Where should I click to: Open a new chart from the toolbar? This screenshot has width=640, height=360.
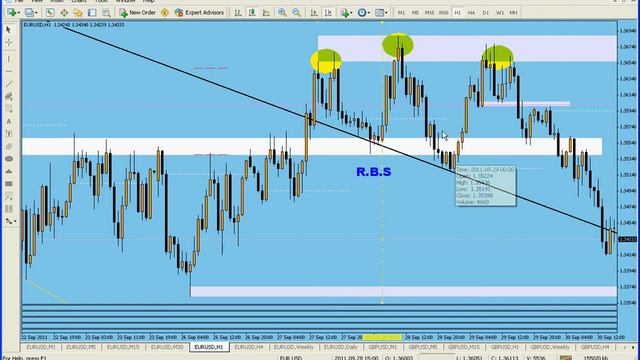[x=11, y=13]
